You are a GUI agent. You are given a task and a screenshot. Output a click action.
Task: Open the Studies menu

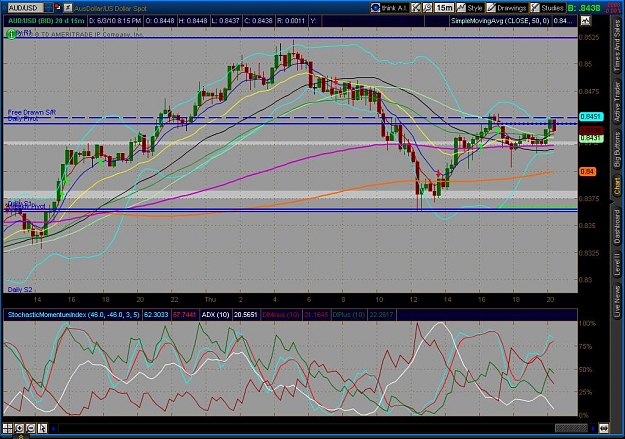click(x=547, y=8)
